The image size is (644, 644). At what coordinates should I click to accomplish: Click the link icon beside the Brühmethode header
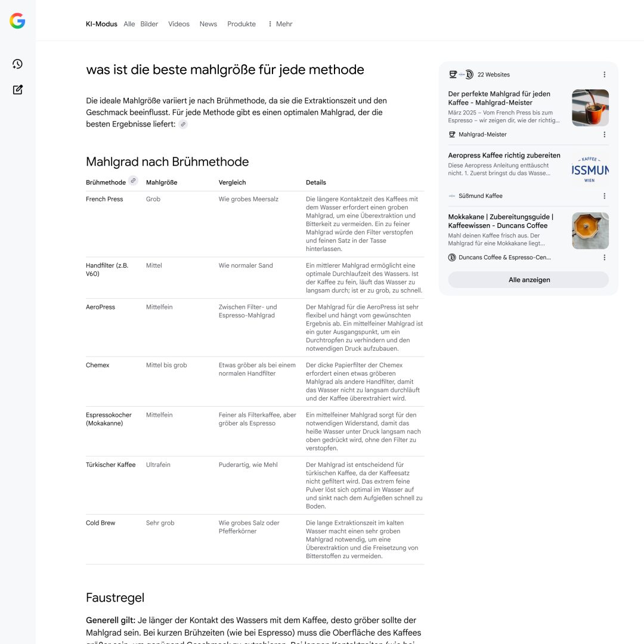tap(133, 181)
